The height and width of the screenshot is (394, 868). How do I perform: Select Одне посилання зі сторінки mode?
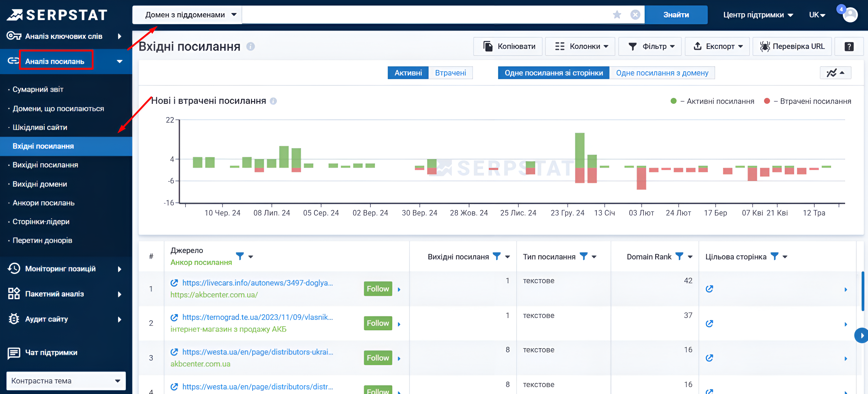(x=554, y=73)
